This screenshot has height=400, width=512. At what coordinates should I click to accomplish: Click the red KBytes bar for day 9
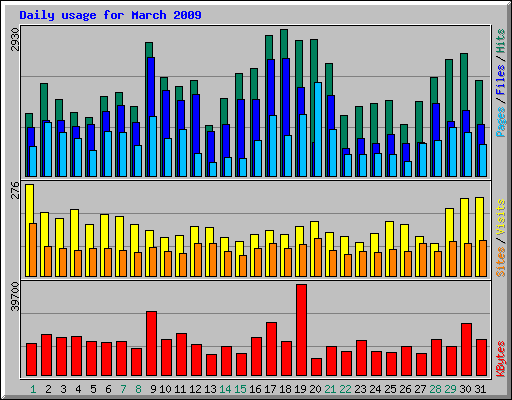tap(151, 344)
